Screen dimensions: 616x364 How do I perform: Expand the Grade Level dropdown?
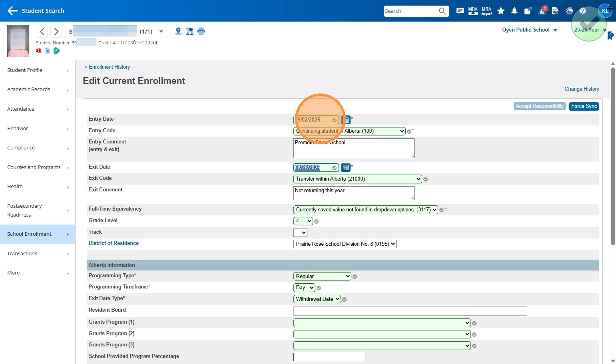click(303, 221)
